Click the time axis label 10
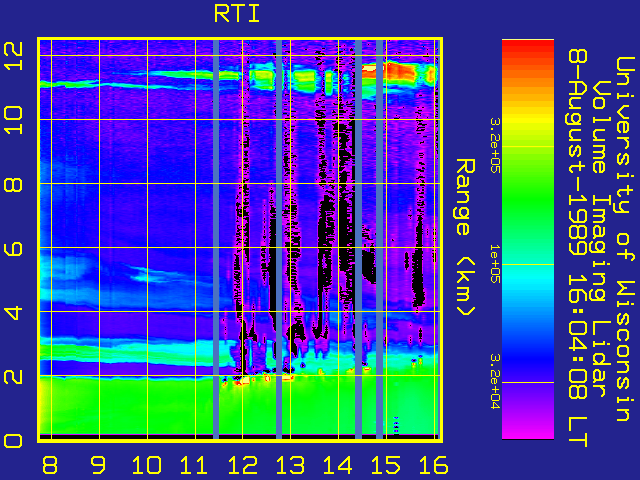This screenshot has height=480, width=640. click(147, 465)
